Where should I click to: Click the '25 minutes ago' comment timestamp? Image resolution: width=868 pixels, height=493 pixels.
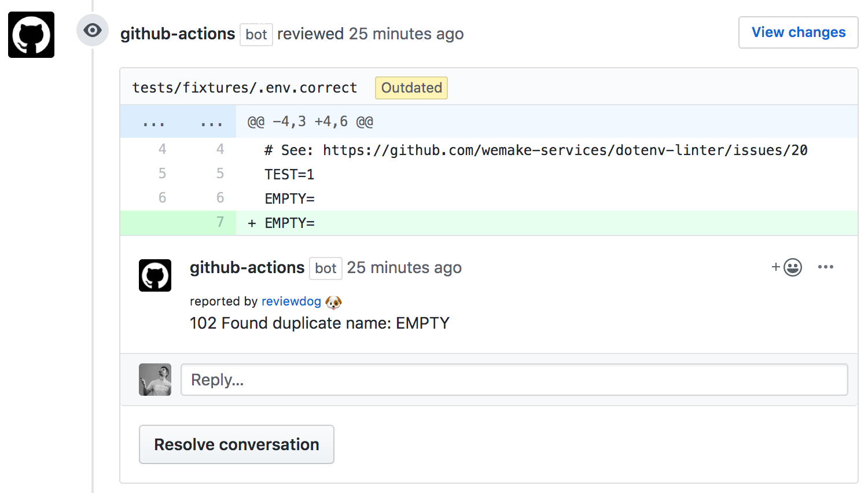(404, 268)
